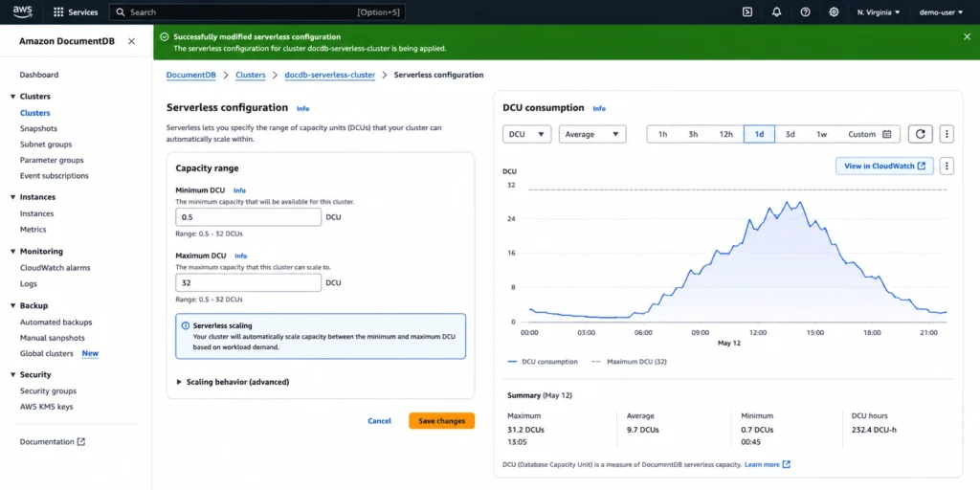Open the options menu beside View in CloudWatch
Image resolution: width=980 pixels, height=490 pixels.
tap(947, 166)
